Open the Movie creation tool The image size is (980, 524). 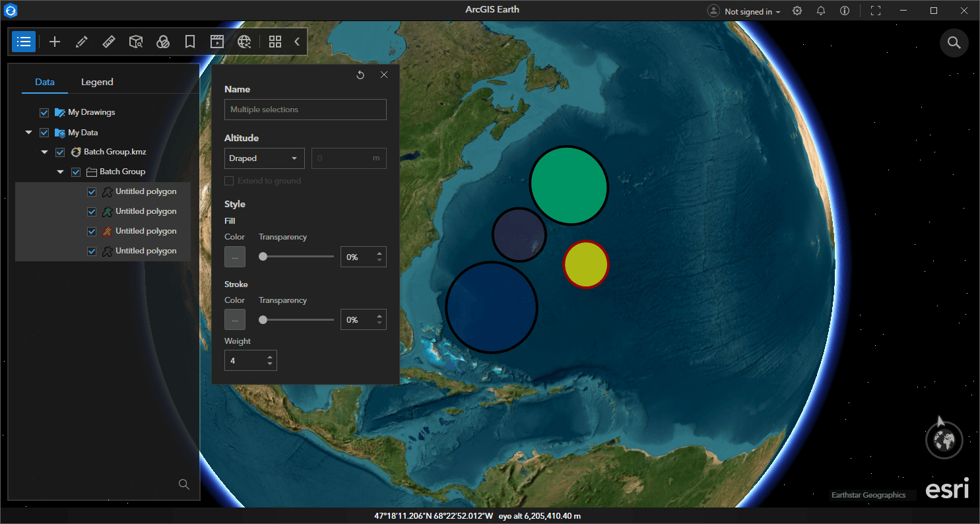[217, 42]
